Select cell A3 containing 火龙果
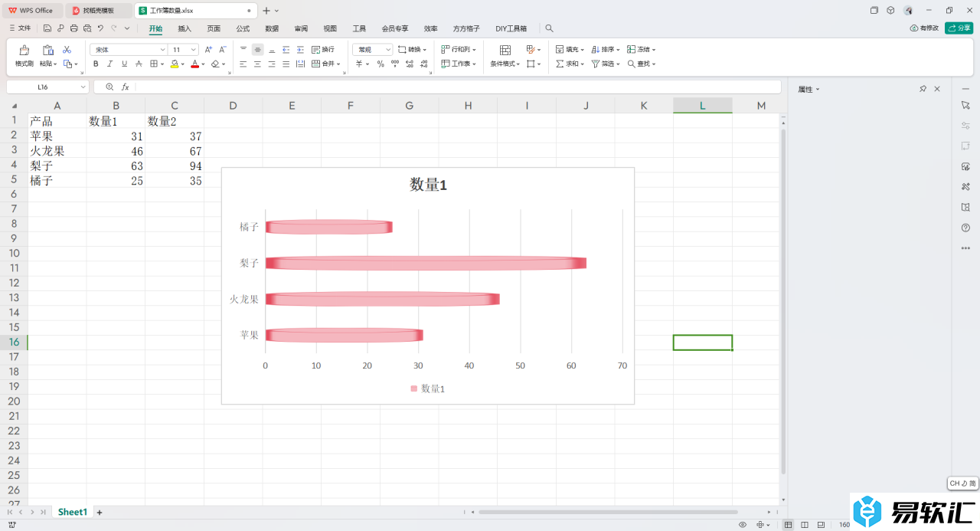 57,151
